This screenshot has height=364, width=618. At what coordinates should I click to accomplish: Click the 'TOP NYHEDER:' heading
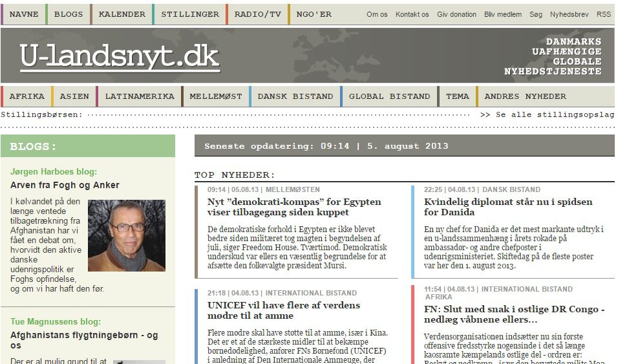coord(235,175)
